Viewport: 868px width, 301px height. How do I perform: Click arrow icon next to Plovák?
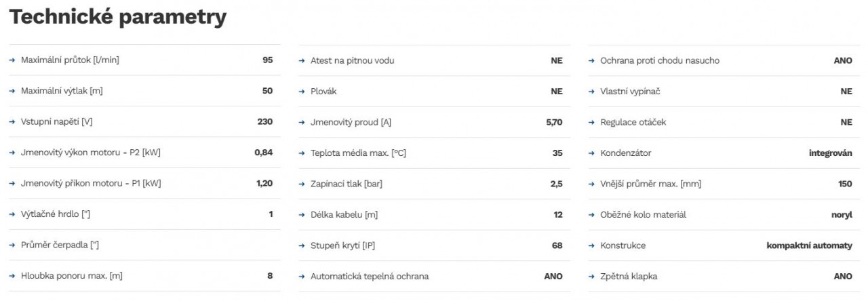click(302, 91)
